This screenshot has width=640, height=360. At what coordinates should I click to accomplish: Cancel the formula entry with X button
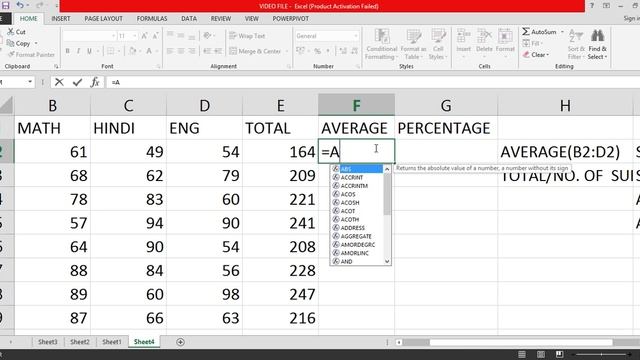coord(59,82)
